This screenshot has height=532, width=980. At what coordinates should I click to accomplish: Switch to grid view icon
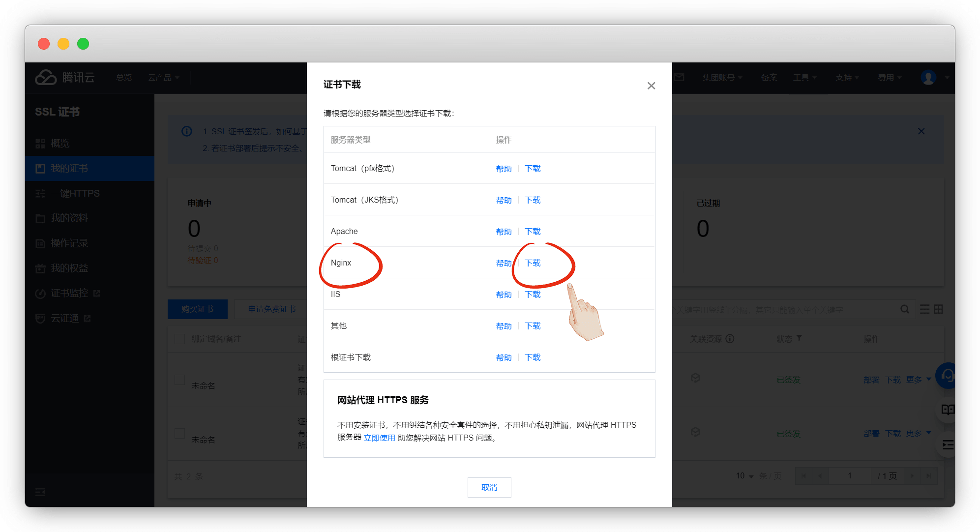coord(938,309)
